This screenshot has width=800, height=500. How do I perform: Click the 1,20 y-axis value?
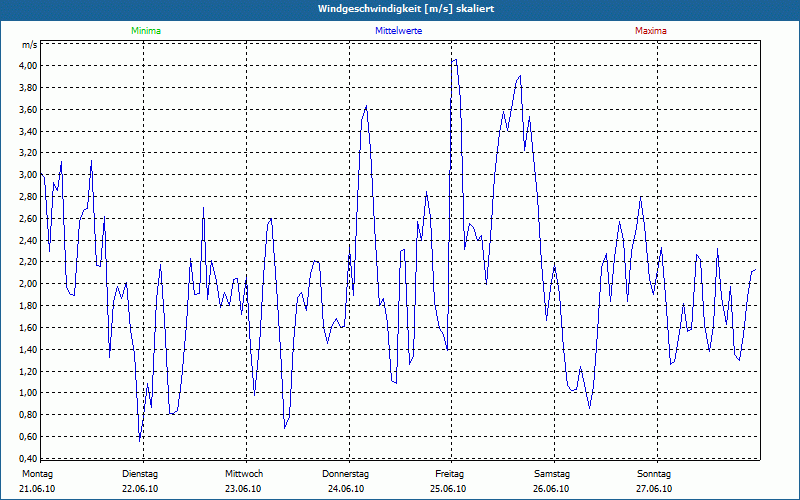point(29,371)
